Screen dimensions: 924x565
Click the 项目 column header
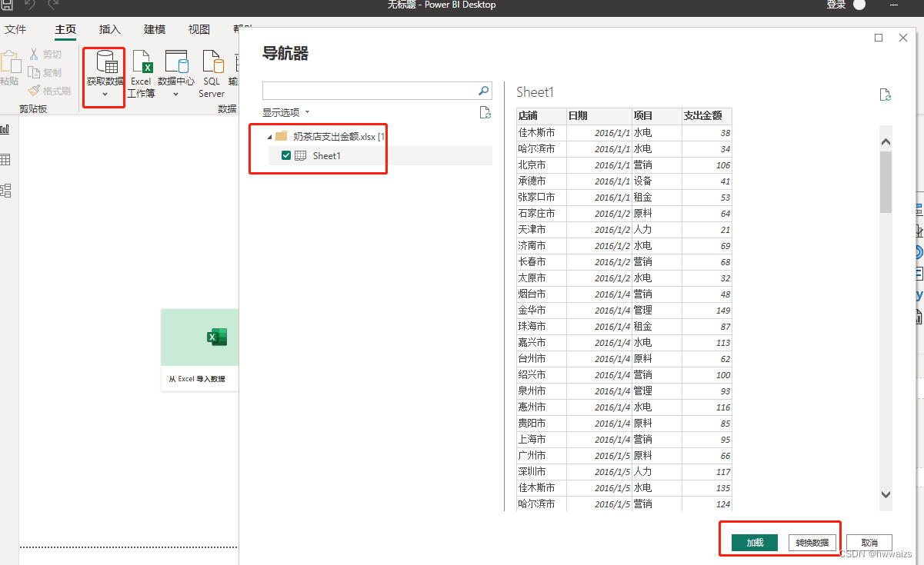tap(657, 116)
